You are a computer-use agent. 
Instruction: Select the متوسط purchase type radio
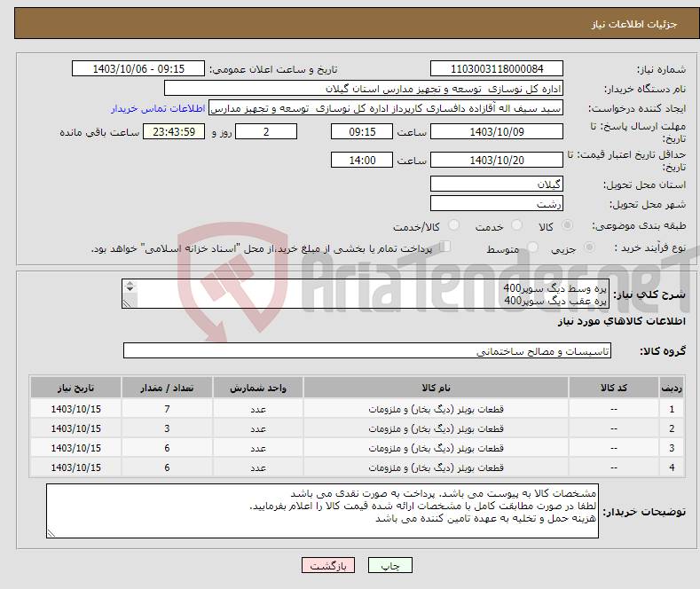coord(532,247)
